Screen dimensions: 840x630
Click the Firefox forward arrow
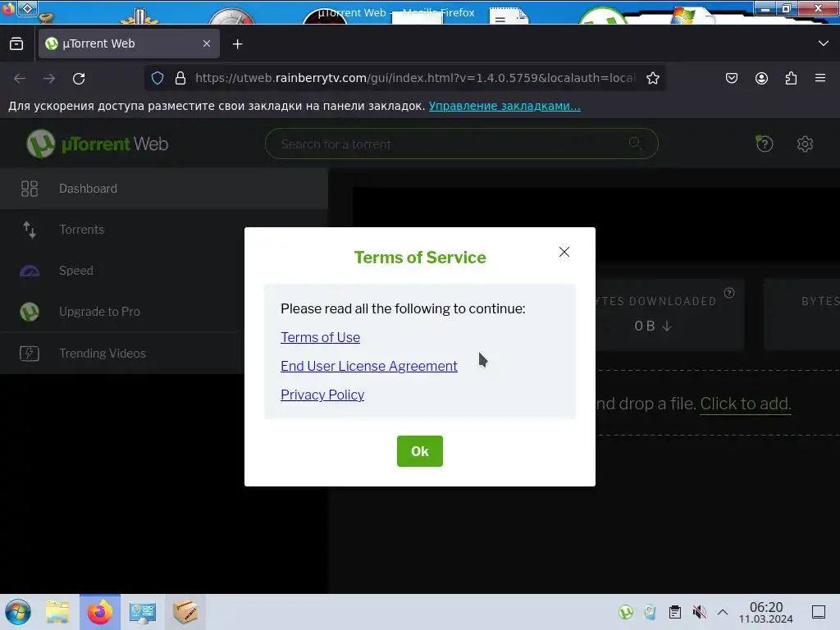[x=49, y=78]
